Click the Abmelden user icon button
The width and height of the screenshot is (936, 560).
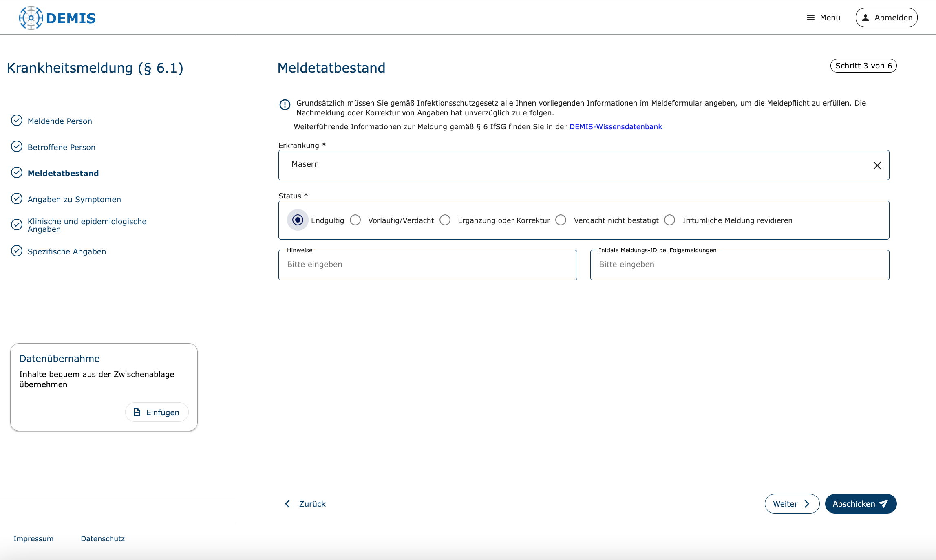(886, 18)
